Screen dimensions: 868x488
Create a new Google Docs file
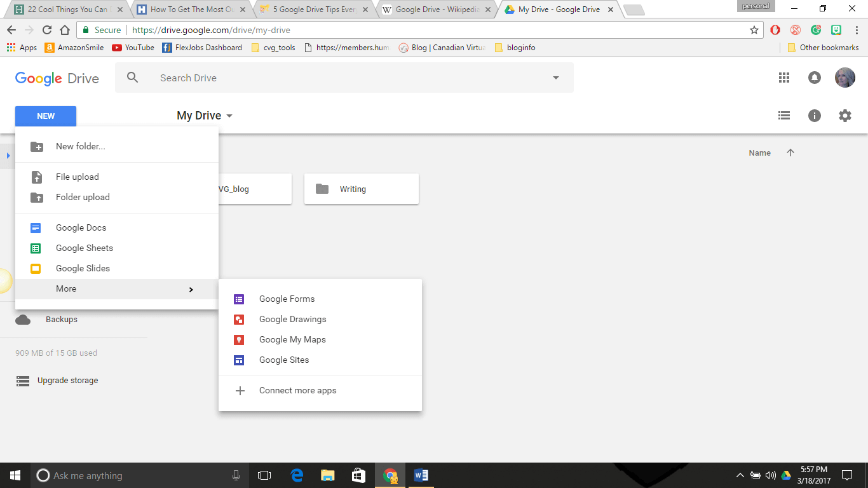coord(117,227)
